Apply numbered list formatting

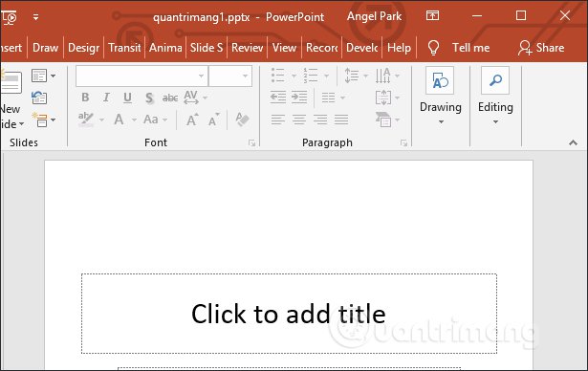311,76
